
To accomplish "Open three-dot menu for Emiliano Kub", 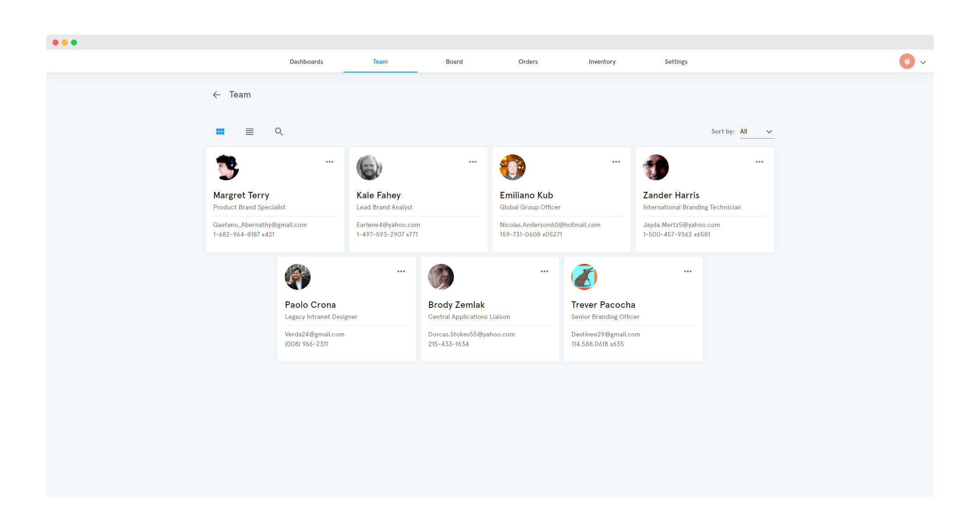I will tap(616, 162).
